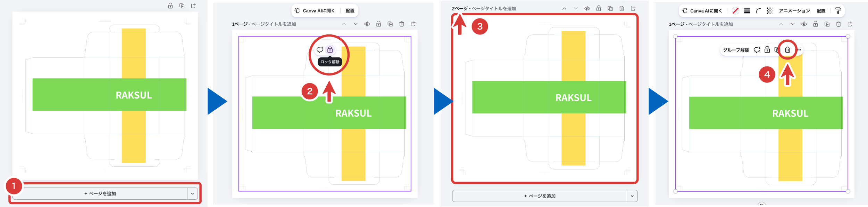This screenshot has height=207, width=868.
Task: Delete page 1 via trash in step 2 screenshot
Action: click(x=401, y=24)
